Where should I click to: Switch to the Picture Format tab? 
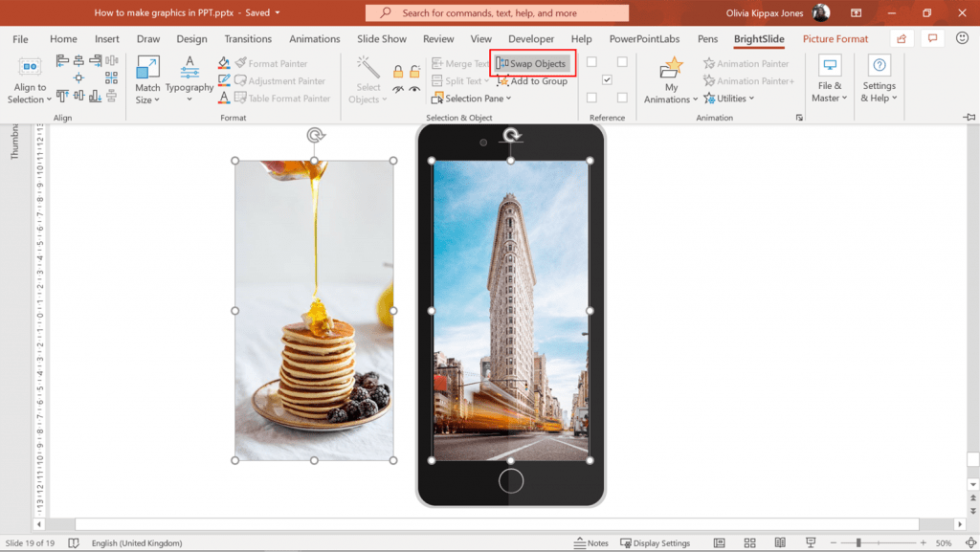click(835, 38)
